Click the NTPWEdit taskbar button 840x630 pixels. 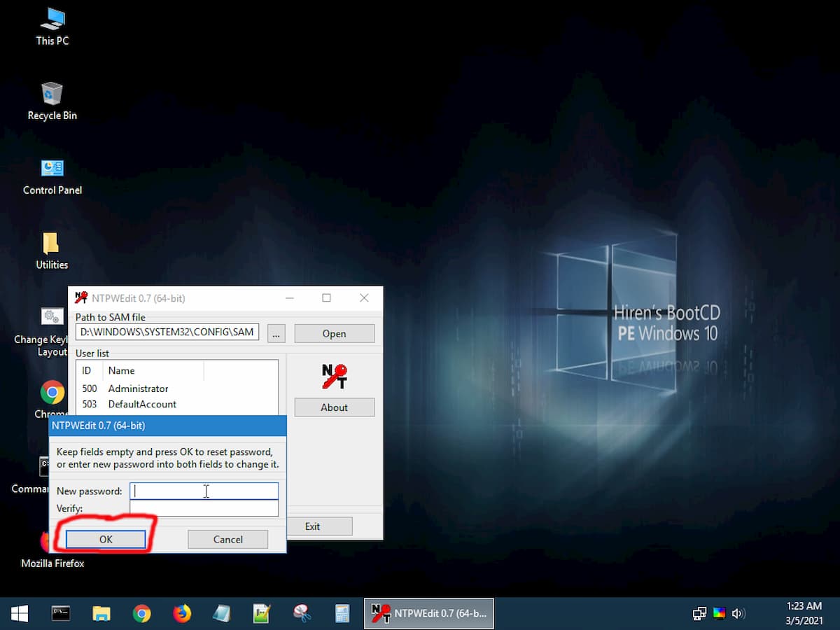[429, 614]
